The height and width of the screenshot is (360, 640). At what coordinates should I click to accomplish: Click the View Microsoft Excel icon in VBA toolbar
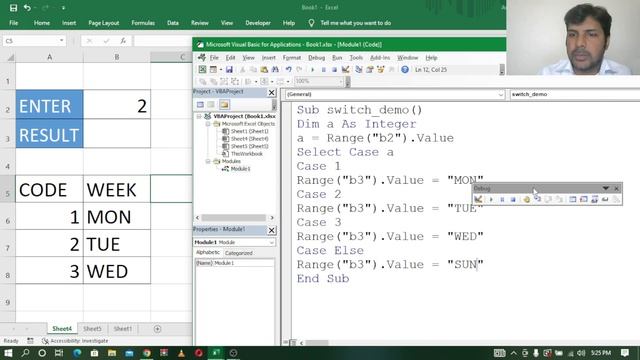[x=202, y=70]
